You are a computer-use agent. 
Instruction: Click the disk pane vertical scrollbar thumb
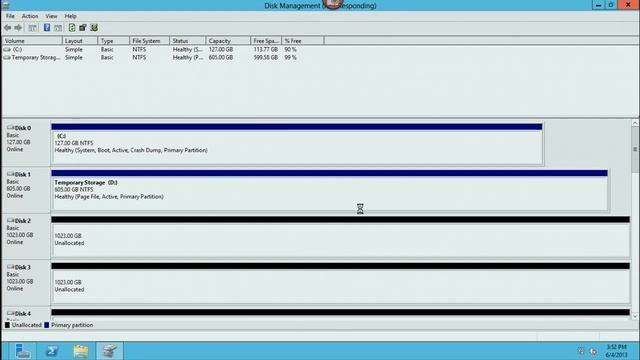pyautogui.click(x=635, y=149)
